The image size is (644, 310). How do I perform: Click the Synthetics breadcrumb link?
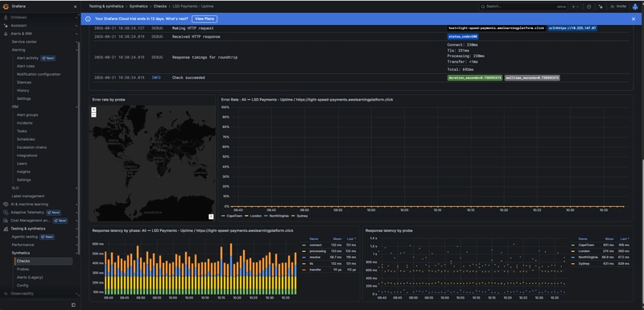pyautogui.click(x=138, y=6)
